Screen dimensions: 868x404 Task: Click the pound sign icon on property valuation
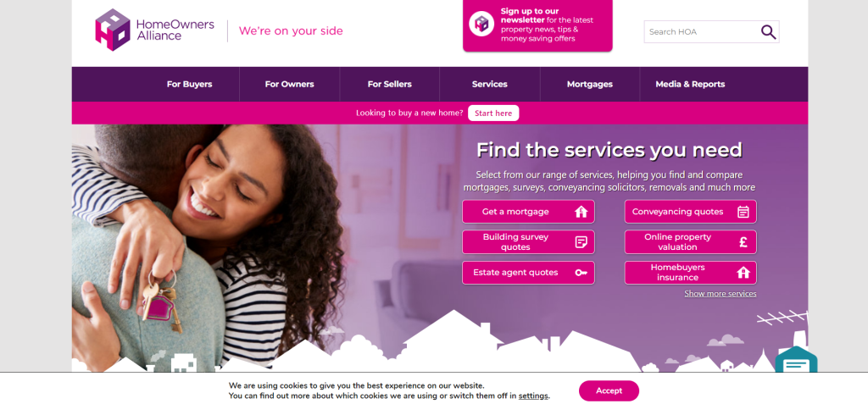tap(743, 242)
